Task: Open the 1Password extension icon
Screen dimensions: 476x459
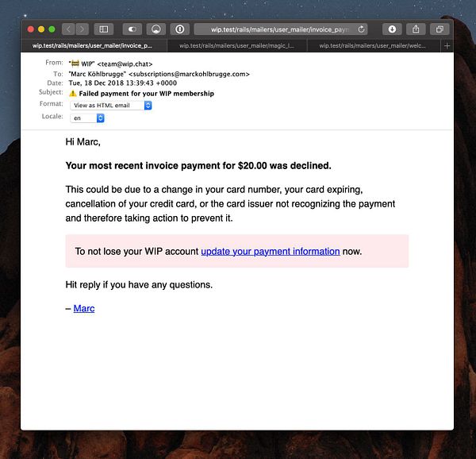Action: pos(180,29)
